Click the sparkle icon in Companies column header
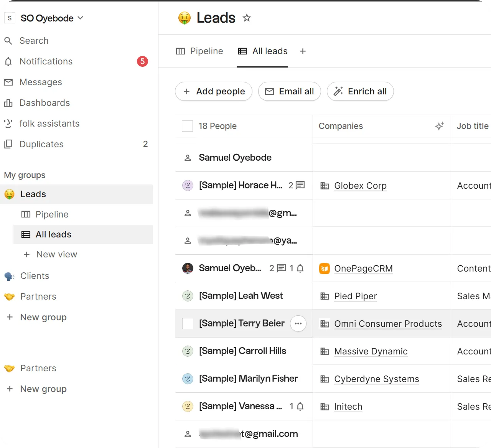Viewport: 491px width, 448px height. point(439,126)
